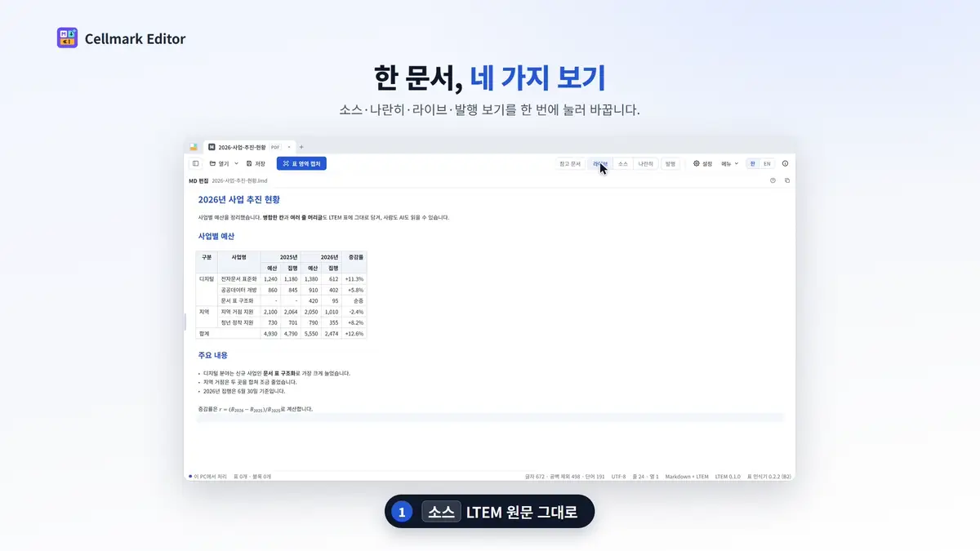Screen dimensions: 980x551
Task: Expand the 열기 dropdown arrow
Action: [x=237, y=163]
